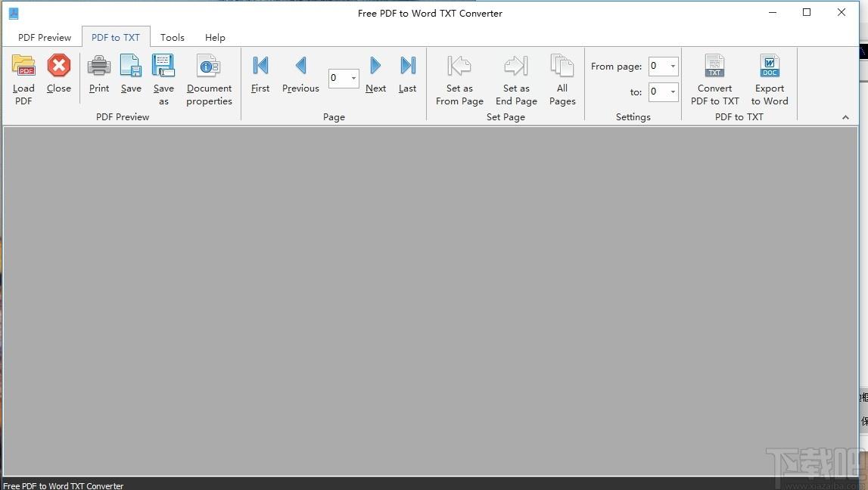Close the converter window

[842, 13]
